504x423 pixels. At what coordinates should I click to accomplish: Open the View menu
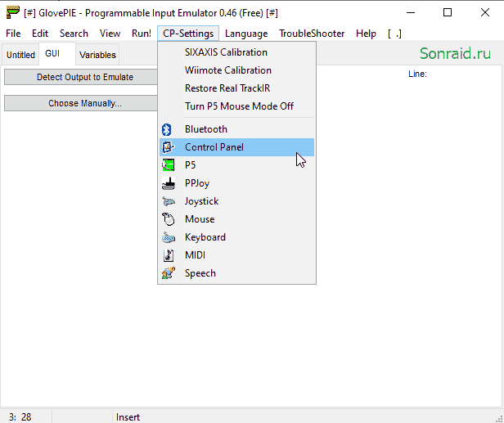point(110,34)
